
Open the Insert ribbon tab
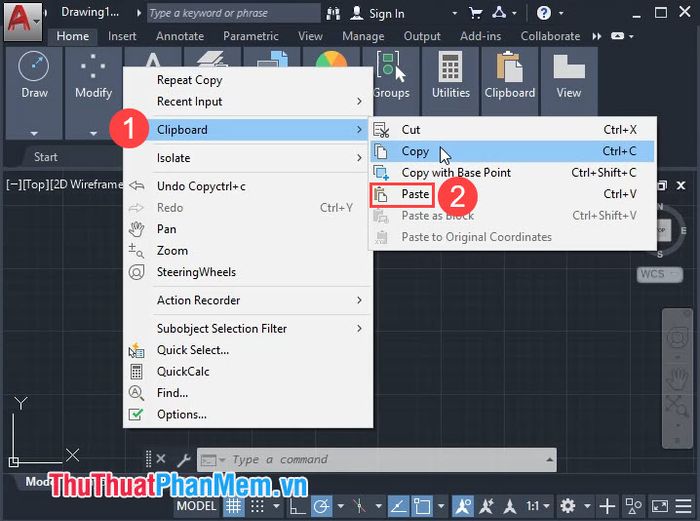coord(122,36)
